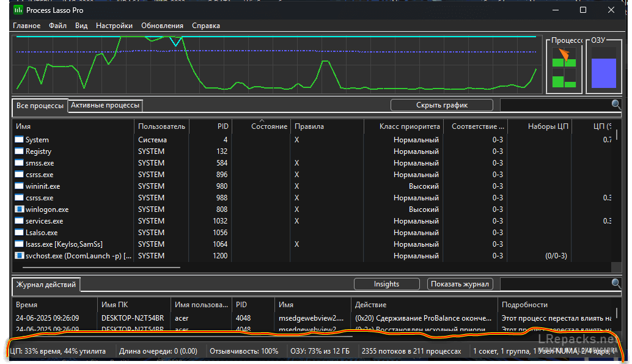Screen dimensions: 632x364
Task: Sort processes by Имя column header
Action: (x=73, y=126)
